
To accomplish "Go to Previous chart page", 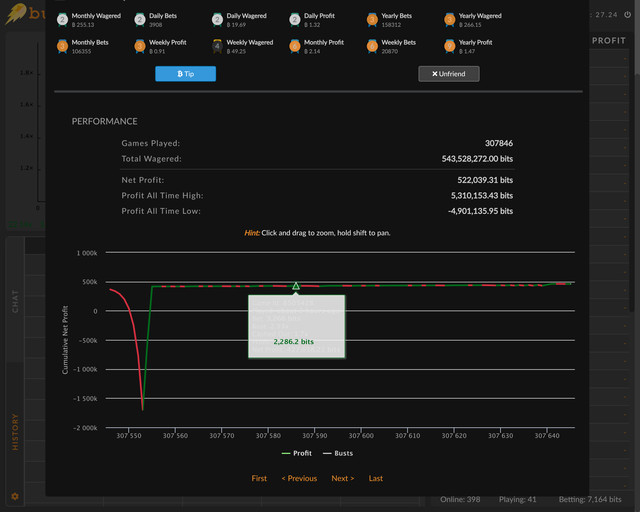I will coord(299,478).
